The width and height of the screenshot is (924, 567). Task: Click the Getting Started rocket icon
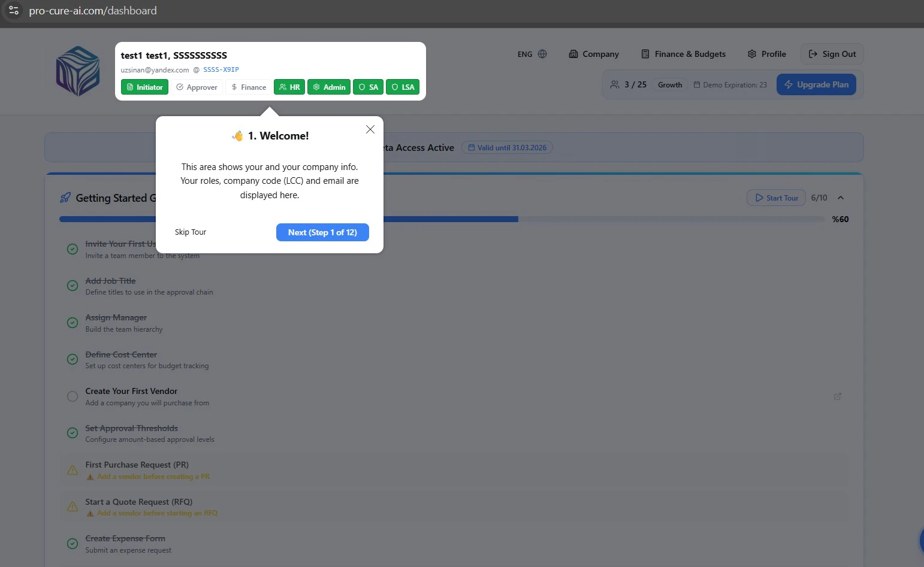[x=65, y=198]
